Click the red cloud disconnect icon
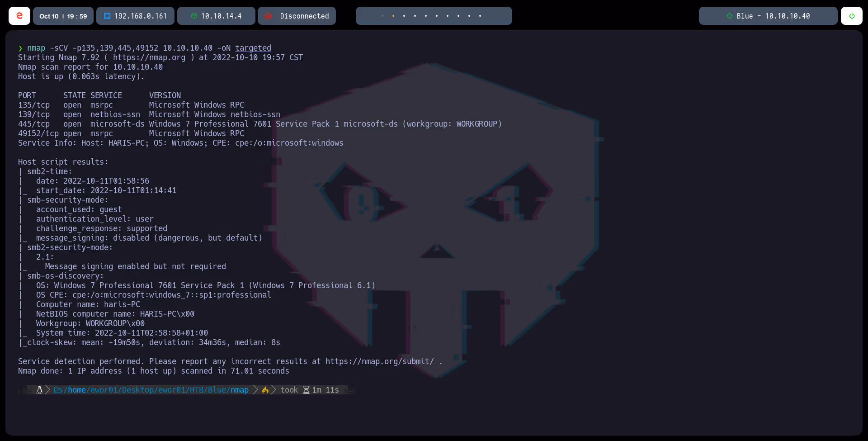Screen dimensions: 868x441 269,16
